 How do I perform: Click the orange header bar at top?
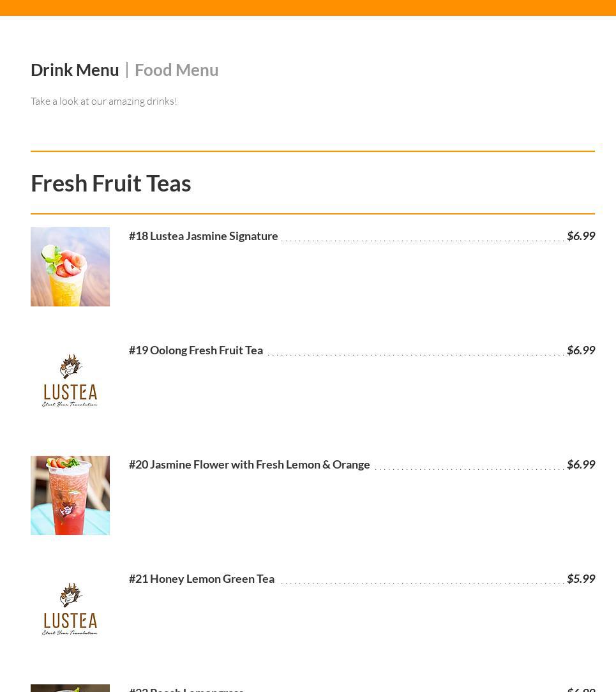[x=308, y=7]
